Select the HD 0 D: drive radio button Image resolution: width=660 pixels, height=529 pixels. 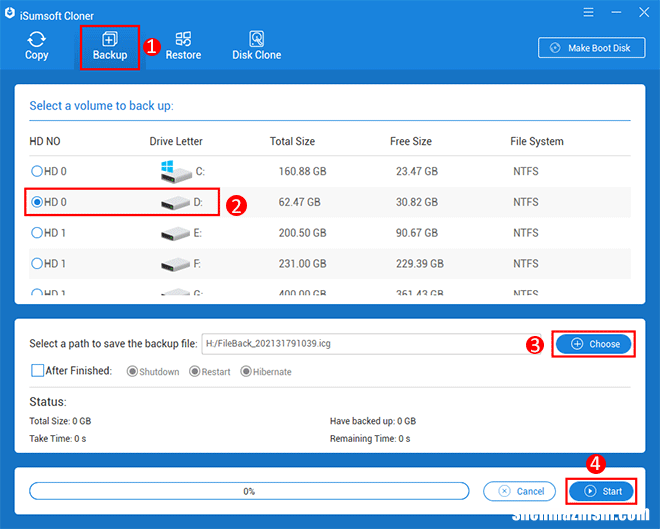click(37, 202)
